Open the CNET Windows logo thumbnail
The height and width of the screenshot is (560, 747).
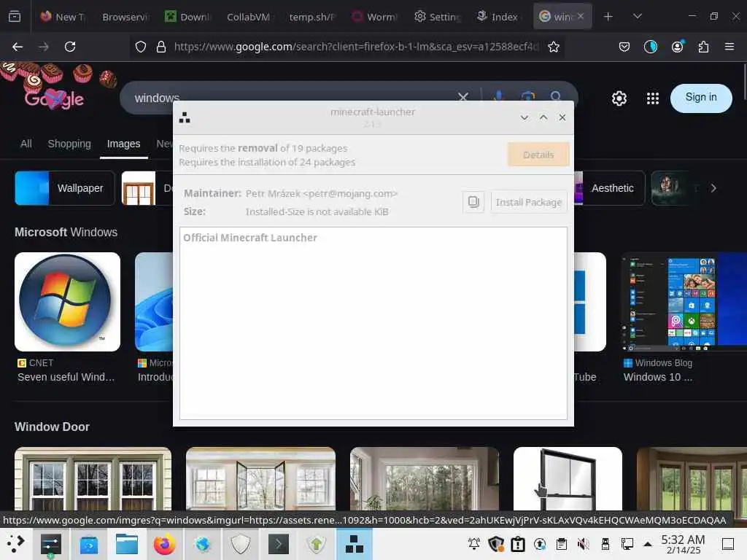point(67,302)
